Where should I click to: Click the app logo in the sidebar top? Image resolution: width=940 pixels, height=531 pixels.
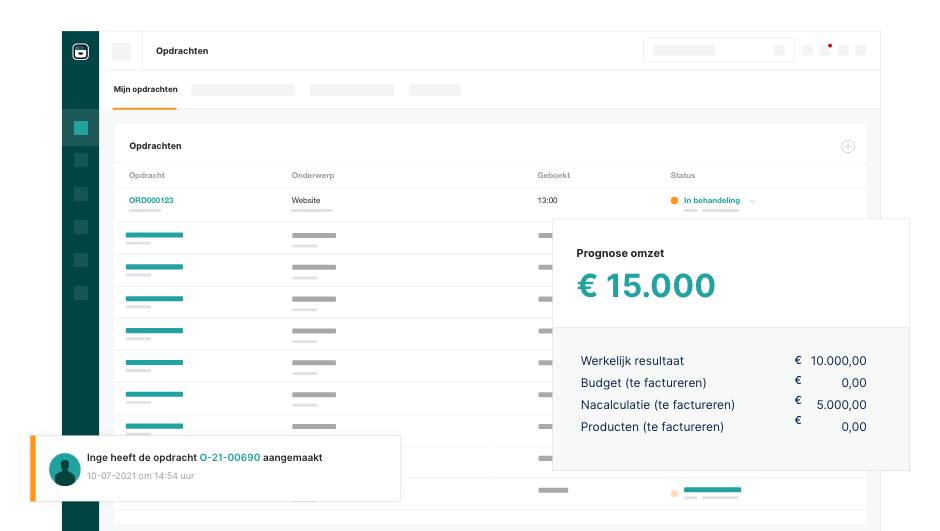(x=81, y=52)
